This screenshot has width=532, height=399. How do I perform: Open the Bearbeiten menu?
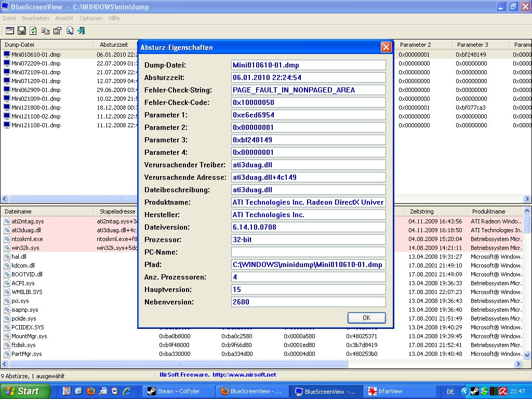coord(35,18)
